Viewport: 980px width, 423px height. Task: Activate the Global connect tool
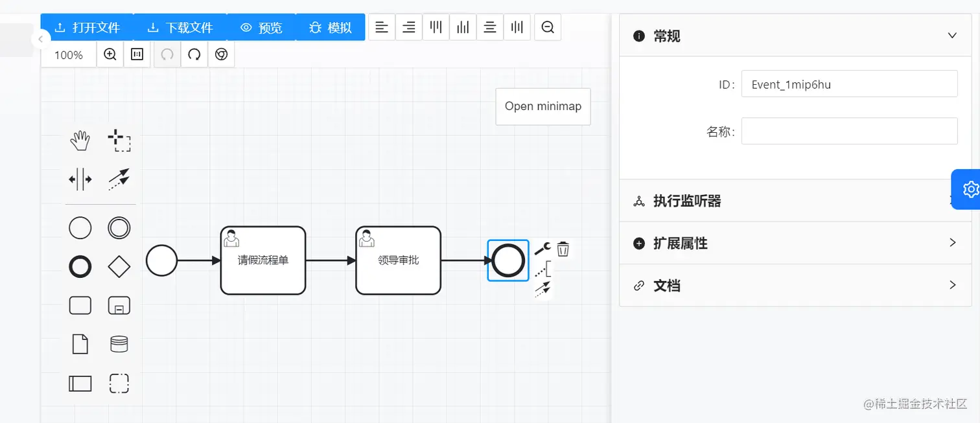click(x=119, y=179)
